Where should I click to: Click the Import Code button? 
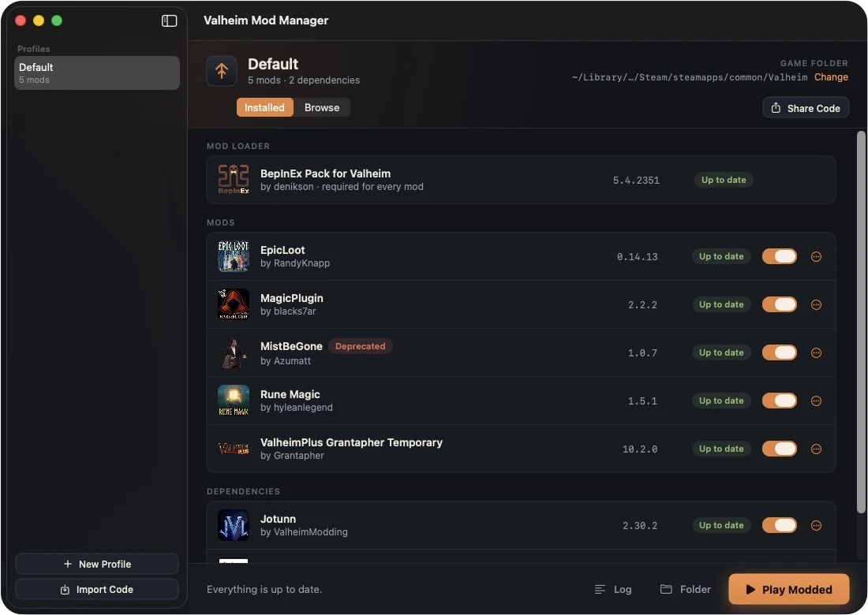(x=97, y=590)
